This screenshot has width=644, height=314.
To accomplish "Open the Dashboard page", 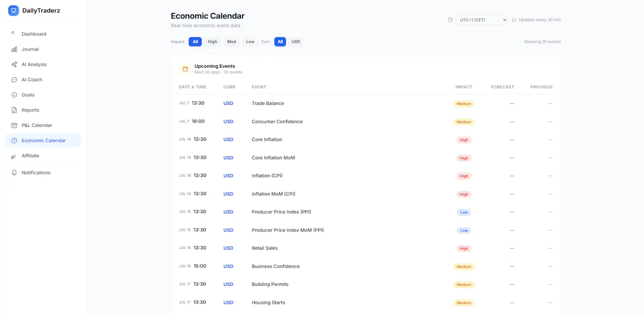I will (x=43, y=34).
